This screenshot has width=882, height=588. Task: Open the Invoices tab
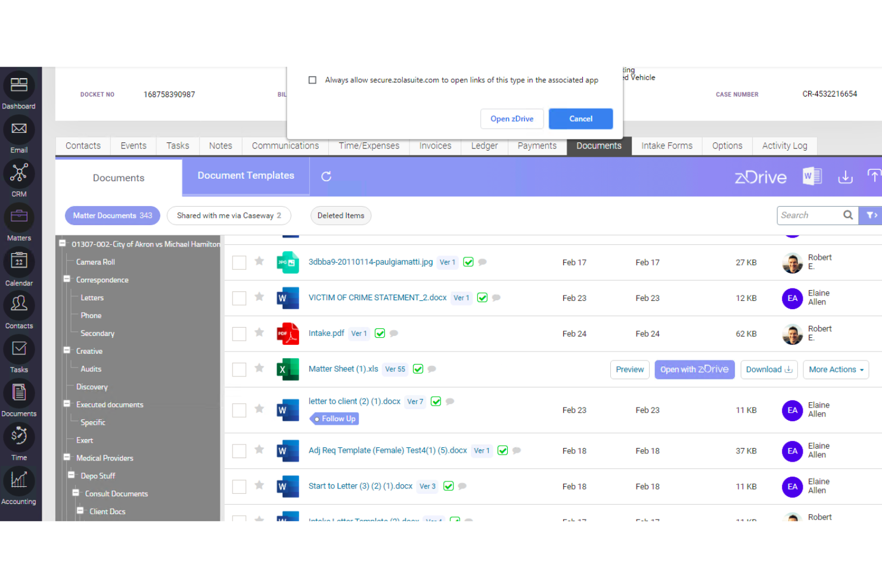434,146
